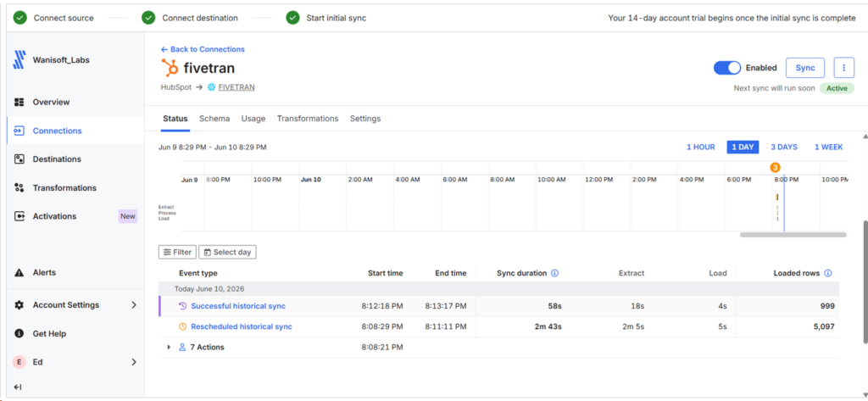Click the green check for Connect destination step
Image resolution: width=868 pixels, height=401 pixels.
(x=148, y=18)
